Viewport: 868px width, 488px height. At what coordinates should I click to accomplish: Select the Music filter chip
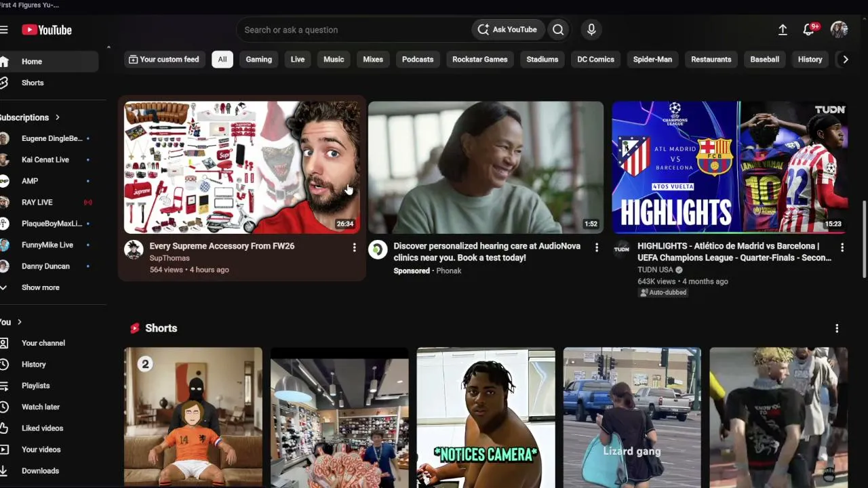(x=334, y=60)
